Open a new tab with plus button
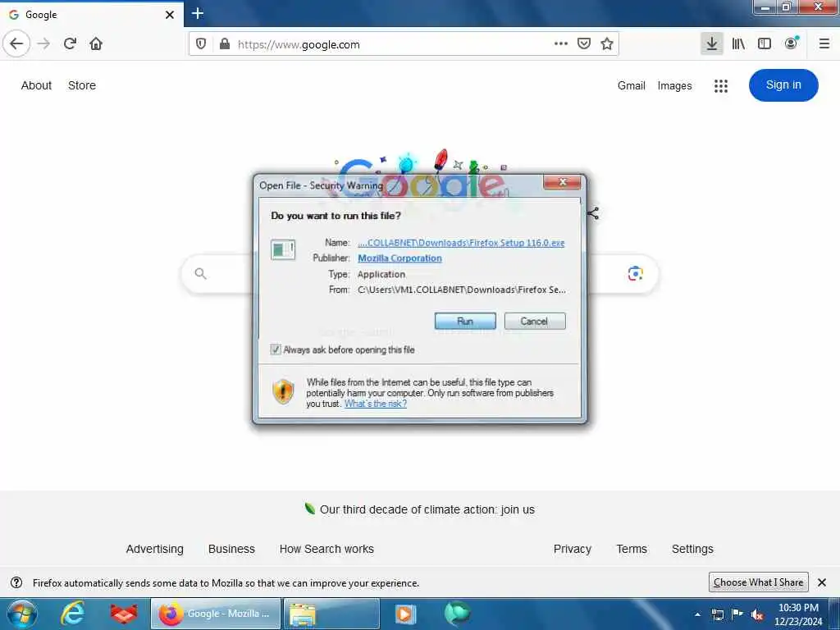 pyautogui.click(x=198, y=13)
